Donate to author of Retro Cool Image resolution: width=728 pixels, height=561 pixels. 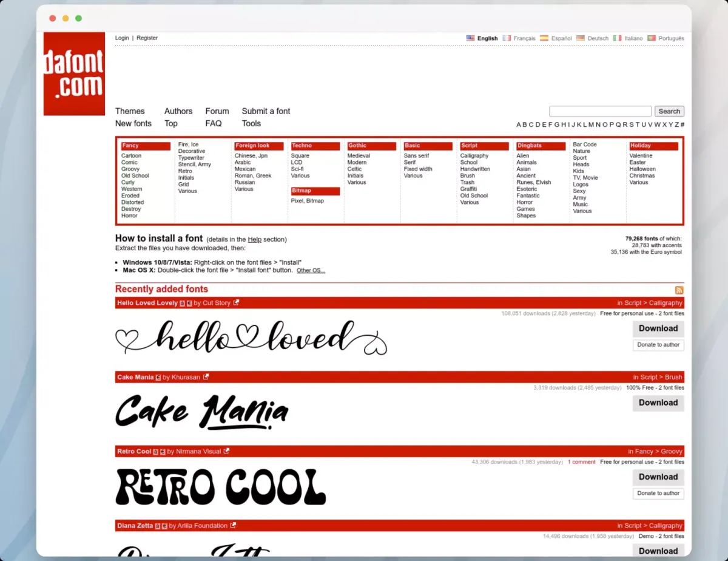tap(658, 493)
